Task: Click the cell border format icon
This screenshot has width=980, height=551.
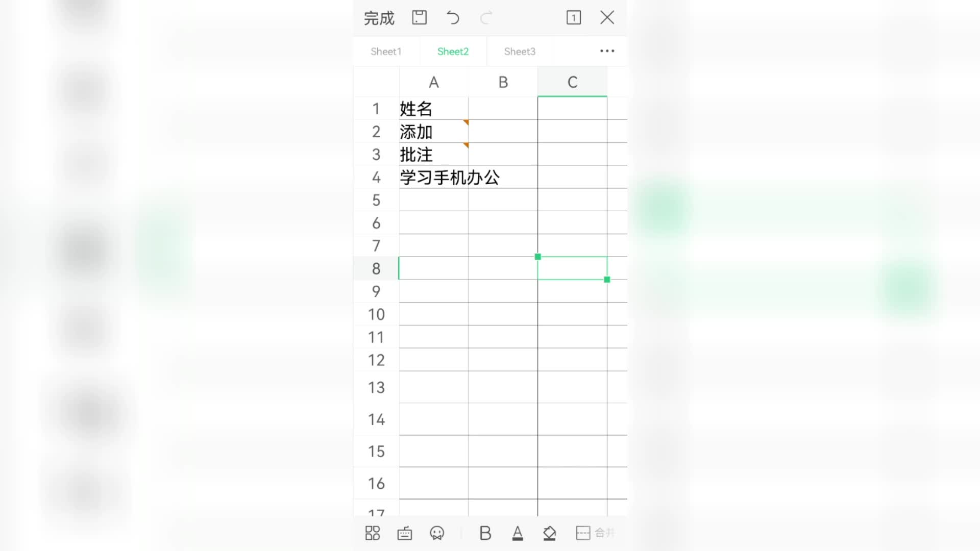Action: pos(582,533)
